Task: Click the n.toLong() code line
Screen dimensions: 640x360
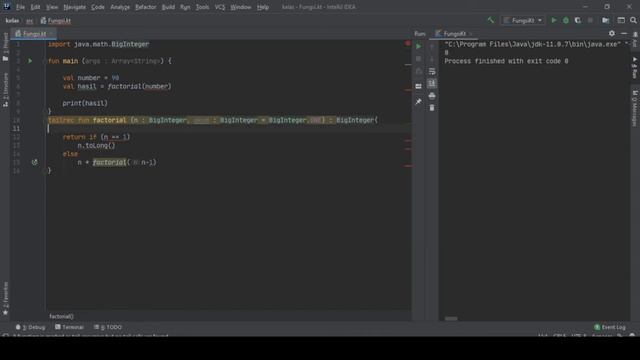Action: (x=96, y=145)
